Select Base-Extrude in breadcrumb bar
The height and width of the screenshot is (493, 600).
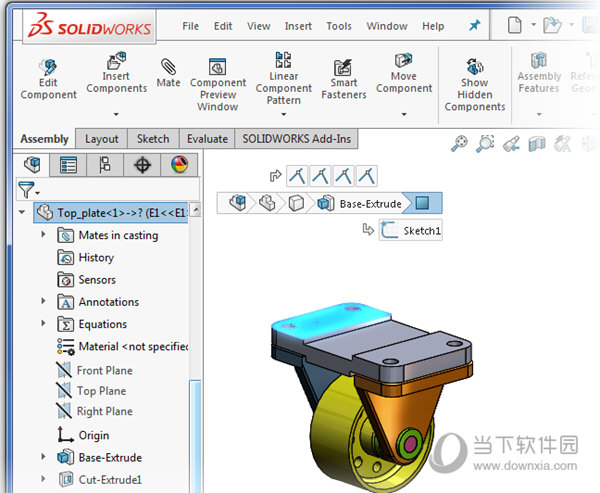[360, 203]
